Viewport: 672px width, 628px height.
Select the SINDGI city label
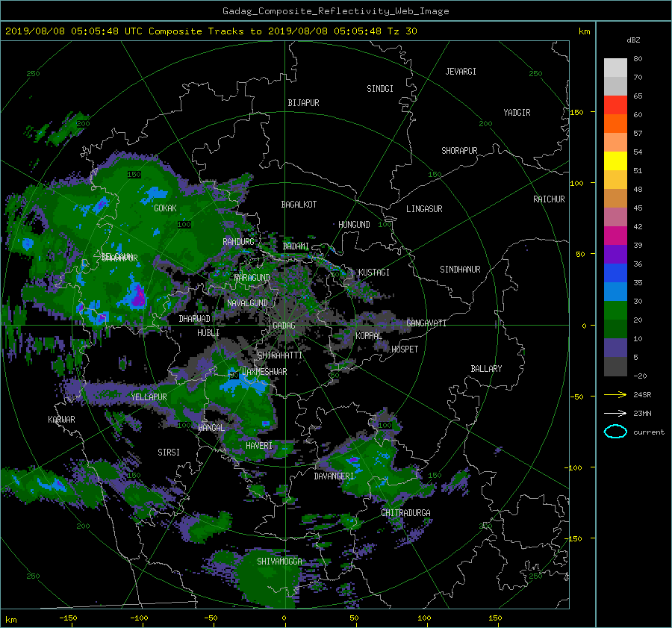[380, 89]
